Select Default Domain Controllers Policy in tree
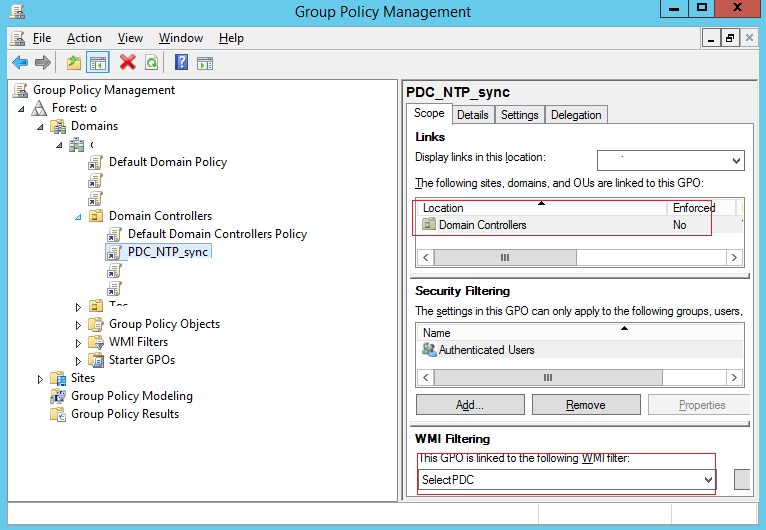Viewport: 766px width, 530px height. click(217, 234)
